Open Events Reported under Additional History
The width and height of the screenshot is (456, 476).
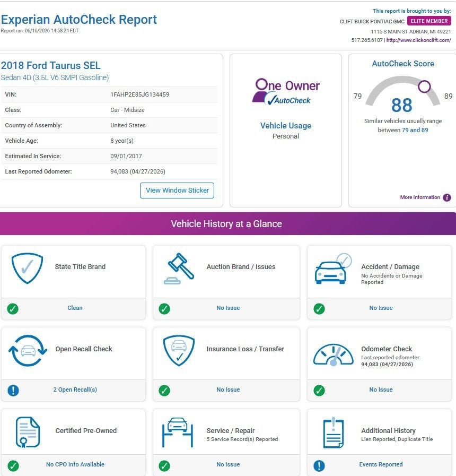(381, 464)
